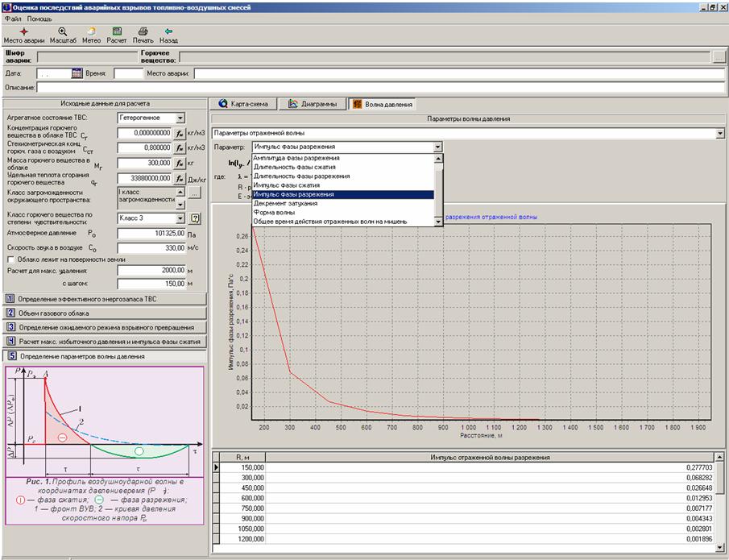729x560 pixels.
Task: Click the Атмосферное давление input field
Action: pos(151,233)
